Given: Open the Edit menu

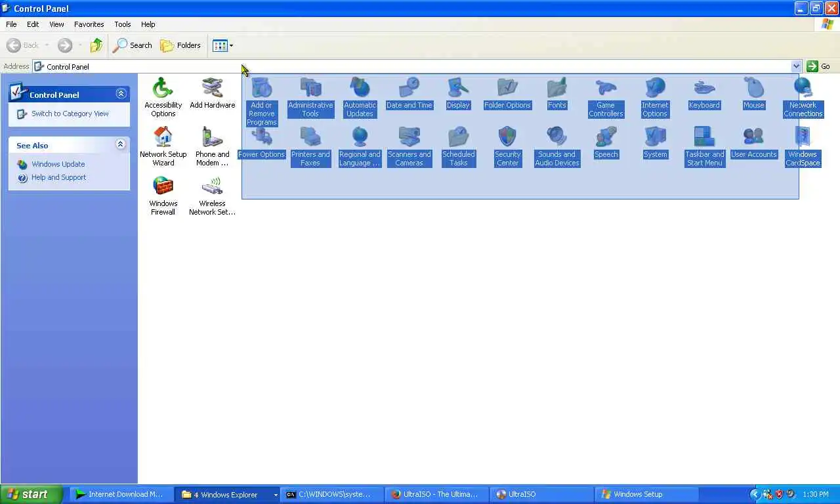Looking at the screenshot, I should coord(33,24).
